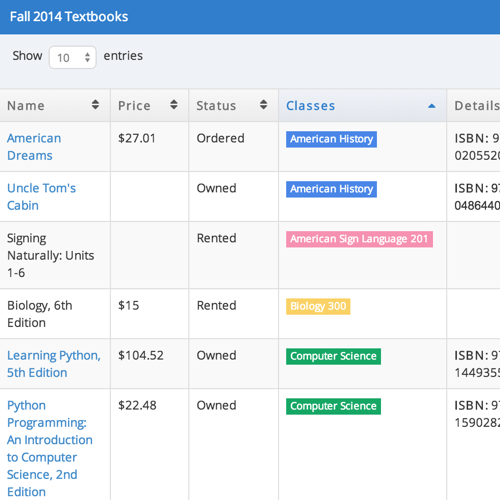Screen dimensions: 500x500
Task: Open the American Dreams book link
Action: click(x=34, y=147)
